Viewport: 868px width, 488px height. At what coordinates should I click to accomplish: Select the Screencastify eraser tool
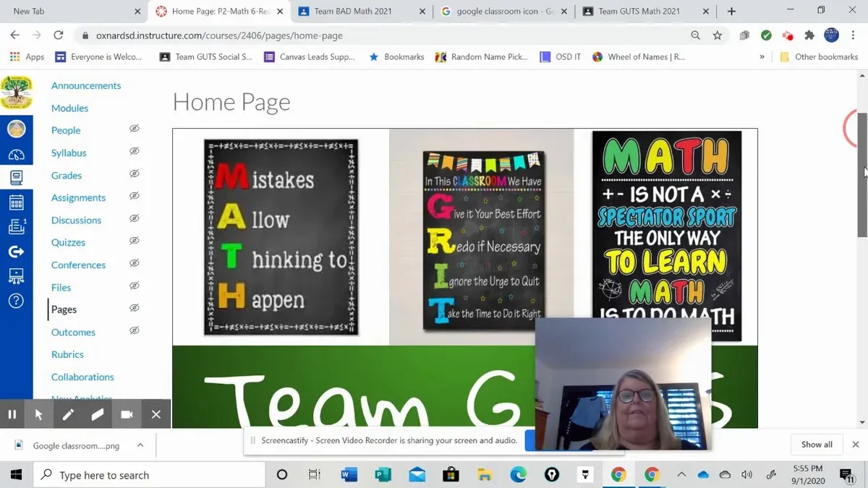(98, 414)
